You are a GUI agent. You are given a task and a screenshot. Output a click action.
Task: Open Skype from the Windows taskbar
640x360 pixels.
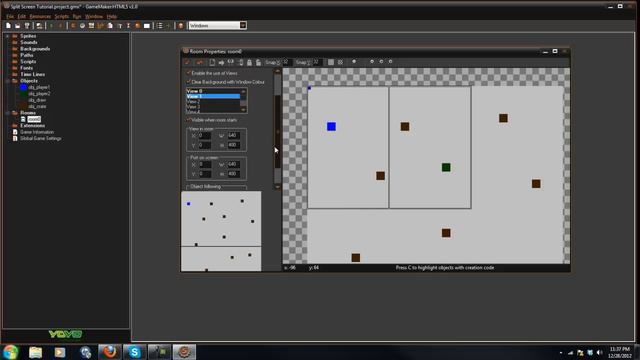[134, 352]
